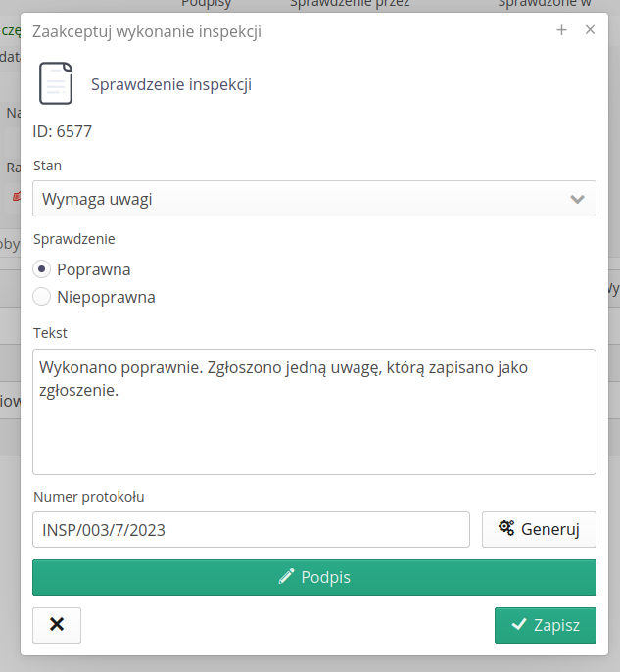Select the "Niepoprawna" radio button
The image size is (620, 672).
(x=42, y=297)
